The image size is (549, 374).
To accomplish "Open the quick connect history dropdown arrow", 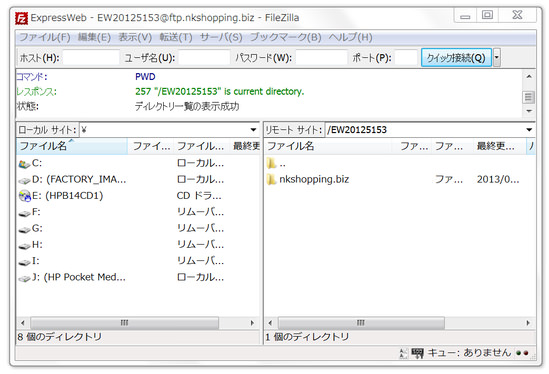I will (x=496, y=57).
